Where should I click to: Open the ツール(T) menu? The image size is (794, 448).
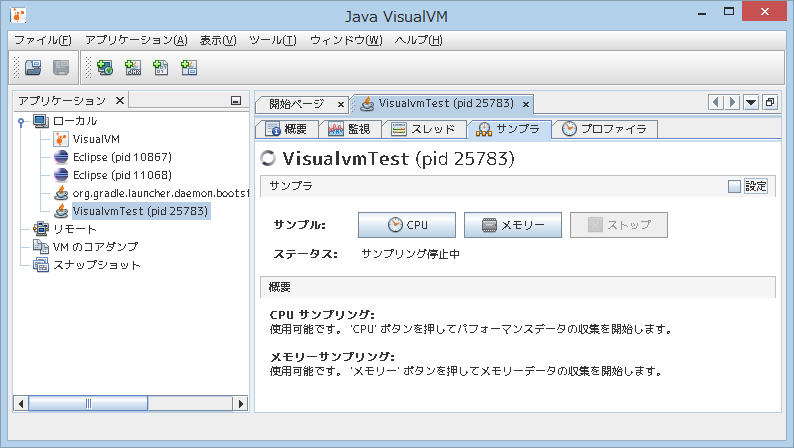coord(272,40)
